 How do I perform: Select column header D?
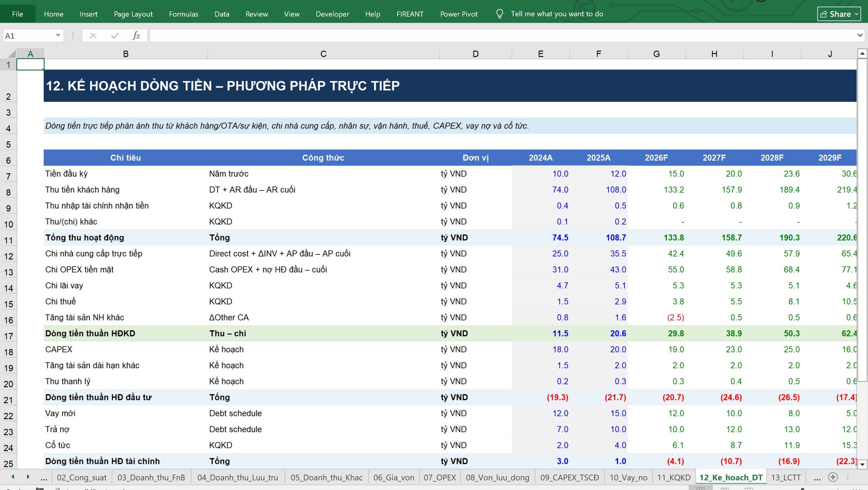click(x=475, y=54)
